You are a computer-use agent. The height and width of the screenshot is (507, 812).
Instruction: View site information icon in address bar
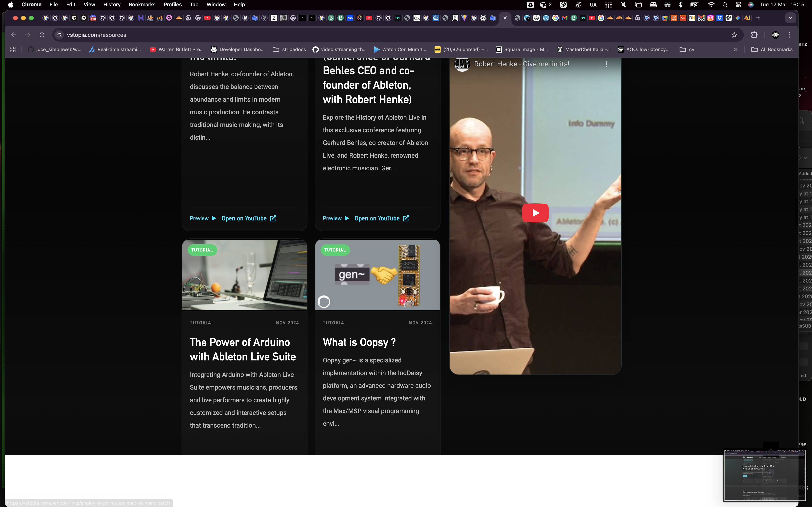tap(59, 35)
